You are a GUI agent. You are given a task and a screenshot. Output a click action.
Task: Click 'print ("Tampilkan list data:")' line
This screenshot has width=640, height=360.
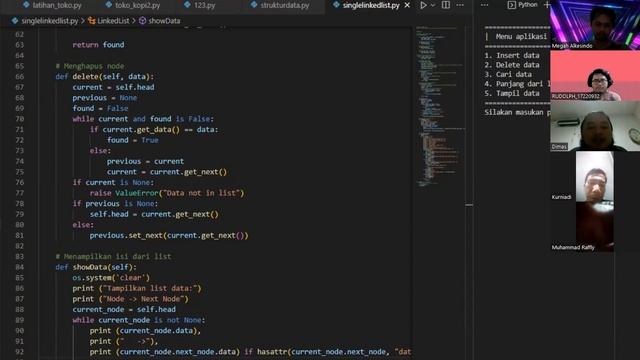click(137, 288)
